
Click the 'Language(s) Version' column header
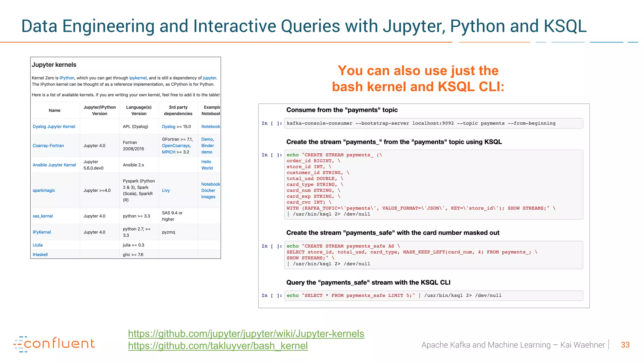[x=139, y=110]
